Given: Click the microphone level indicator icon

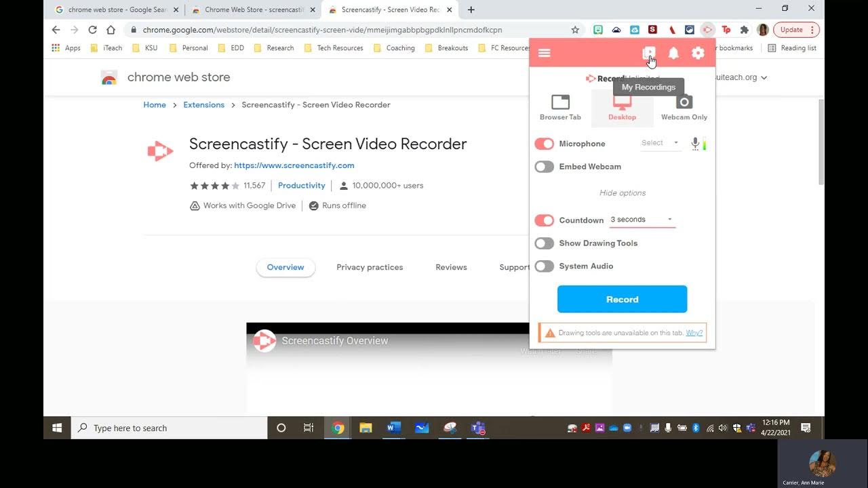Looking at the screenshot, I should point(698,144).
